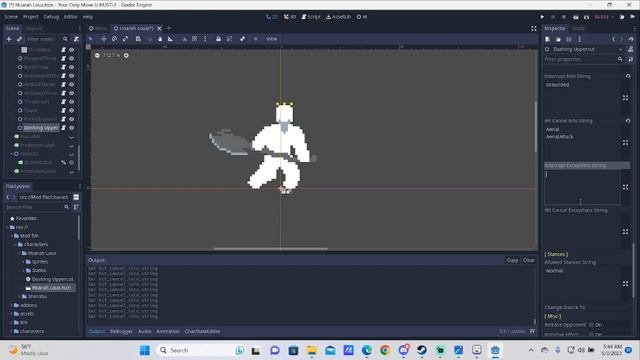Zoom in the 2D viewport
The height and width of the screenshot is (360, 640).
point(126,55)
